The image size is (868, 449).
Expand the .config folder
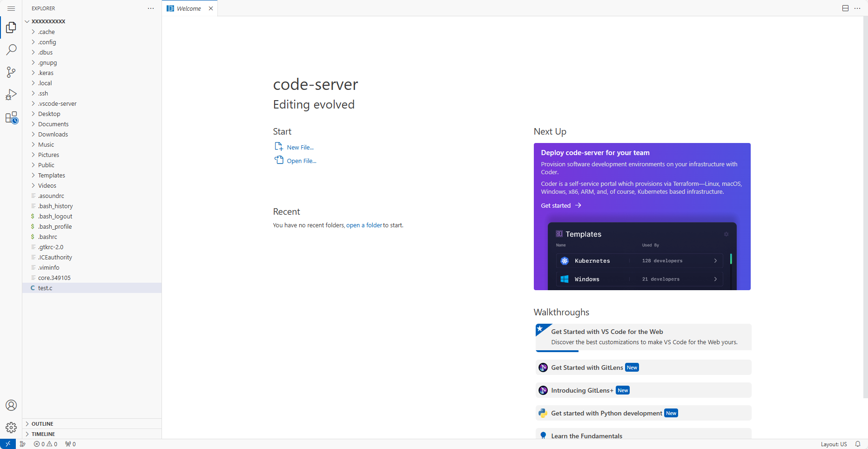pos(92,42)
